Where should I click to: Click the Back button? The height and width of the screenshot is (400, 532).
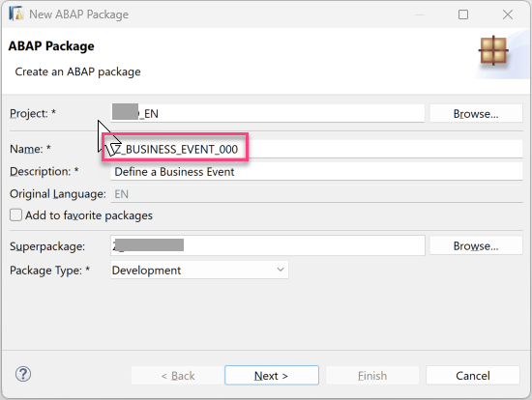coord(178,375)
